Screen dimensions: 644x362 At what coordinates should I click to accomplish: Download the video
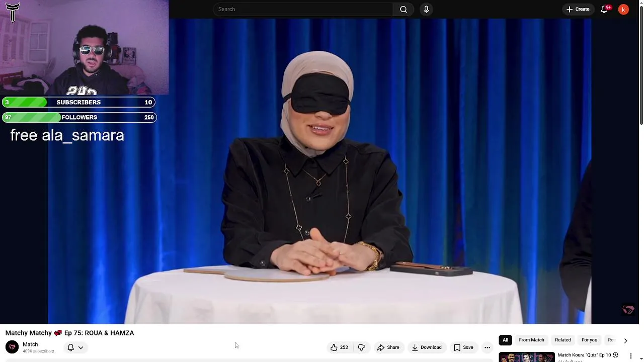pyautogui.click(x=426, y=347)
